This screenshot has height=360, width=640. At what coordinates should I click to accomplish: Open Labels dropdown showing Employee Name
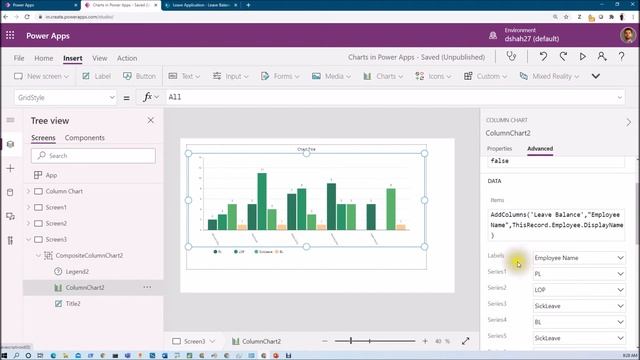[579, 258]
